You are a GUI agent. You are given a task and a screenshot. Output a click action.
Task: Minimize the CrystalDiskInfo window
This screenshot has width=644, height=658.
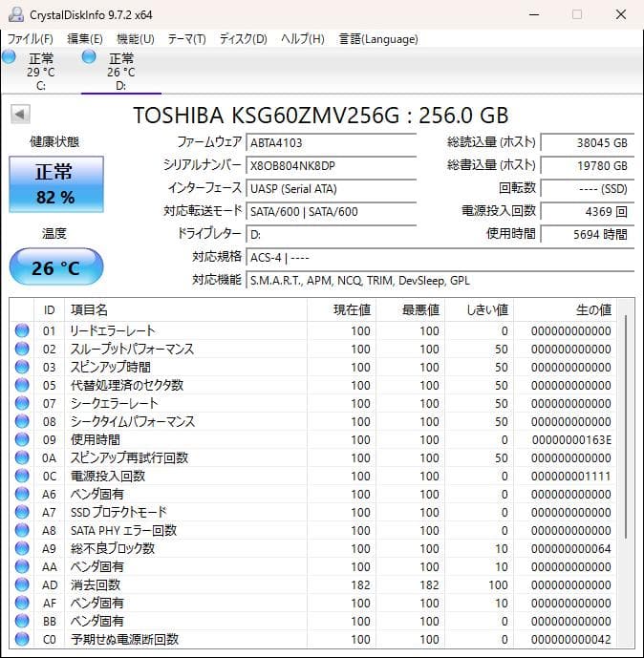point(534,14)
